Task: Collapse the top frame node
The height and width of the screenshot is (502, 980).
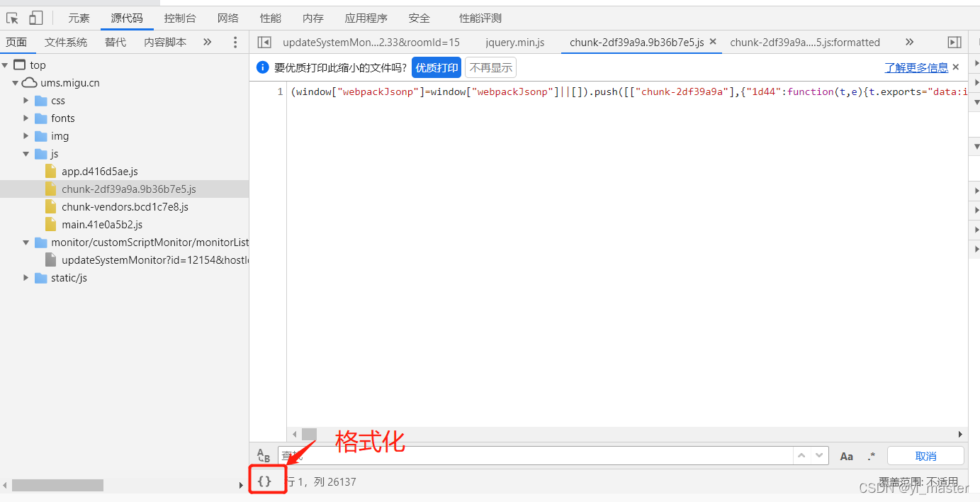Action: click(5, 65)
